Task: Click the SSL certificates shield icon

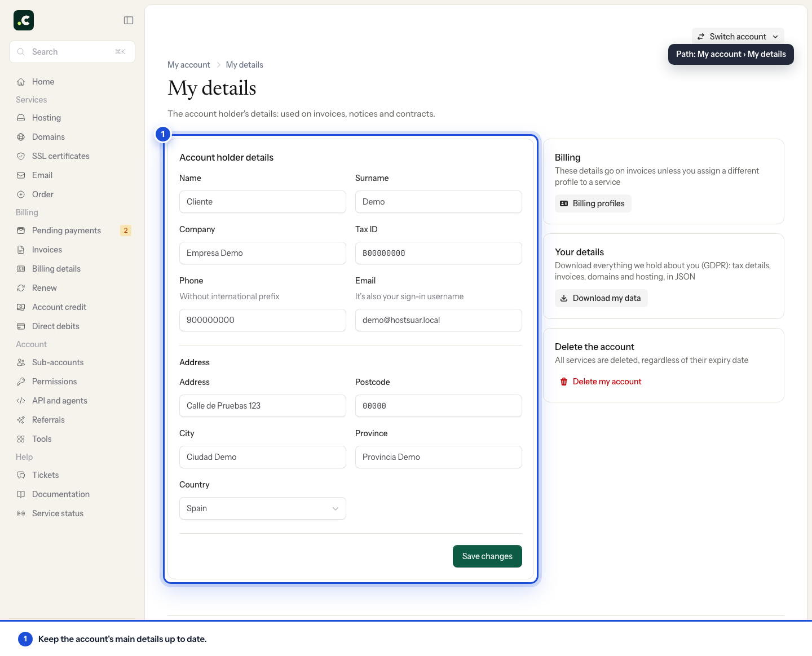Action: [x=21, y=156]
